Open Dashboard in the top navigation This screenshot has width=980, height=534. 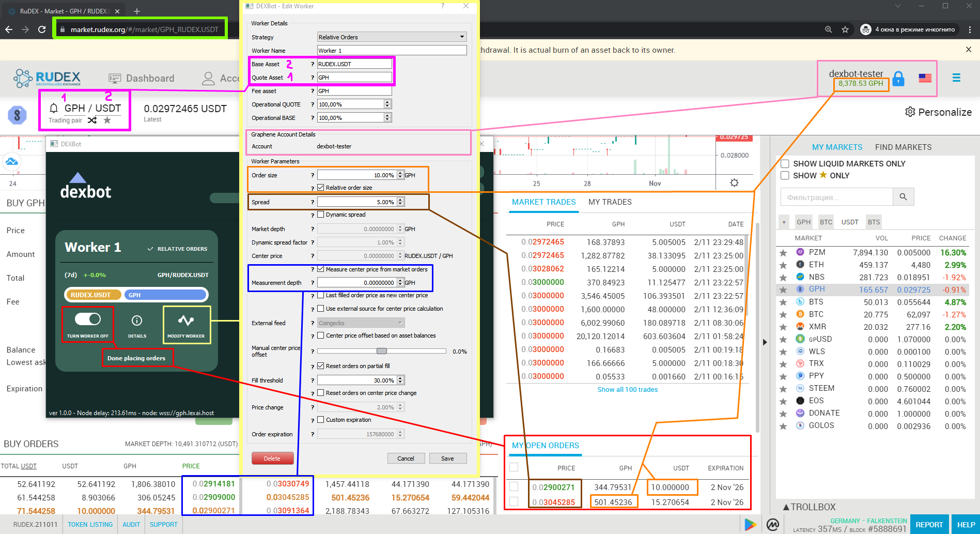(142, 78)
